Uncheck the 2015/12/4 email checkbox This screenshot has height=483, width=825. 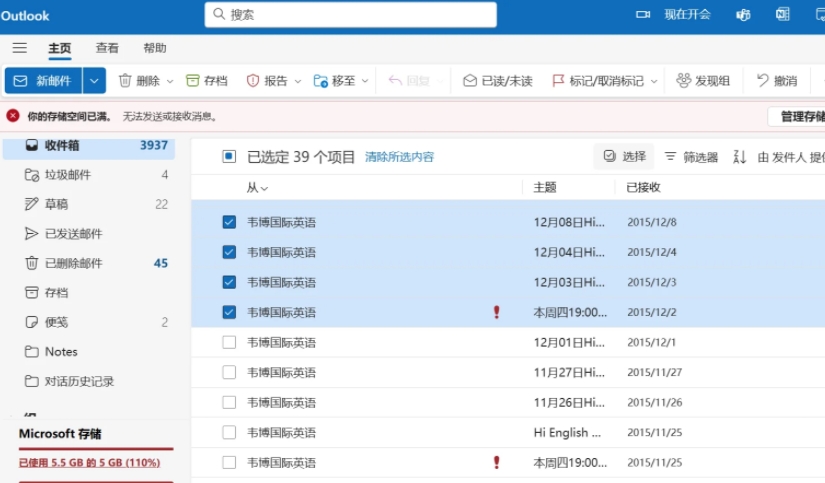pos(229,252)
